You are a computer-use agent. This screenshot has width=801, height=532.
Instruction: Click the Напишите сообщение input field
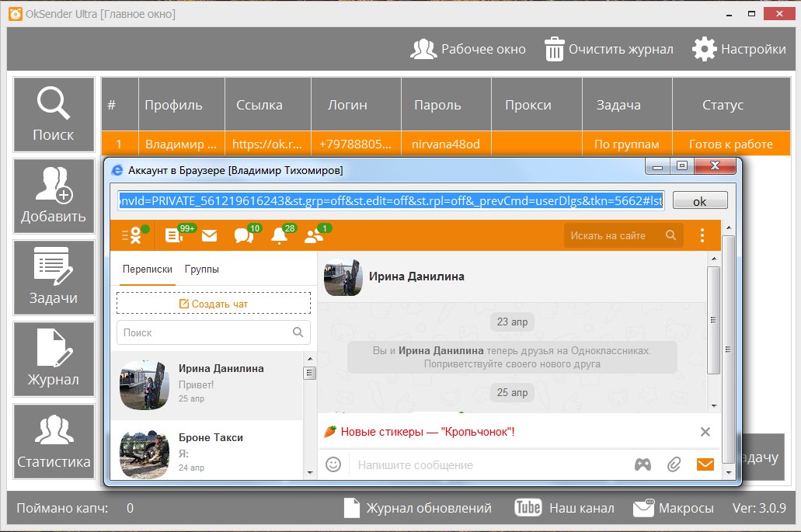pos(435,464)
